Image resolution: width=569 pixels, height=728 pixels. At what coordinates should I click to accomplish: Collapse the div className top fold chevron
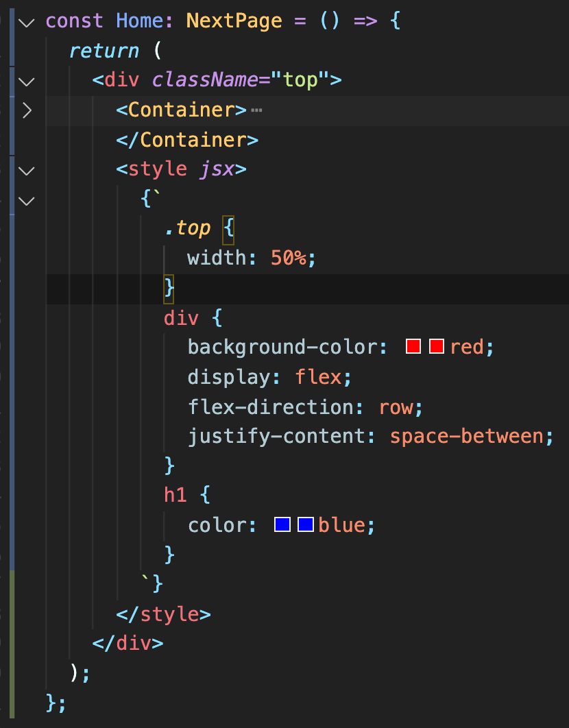[27, 82]
